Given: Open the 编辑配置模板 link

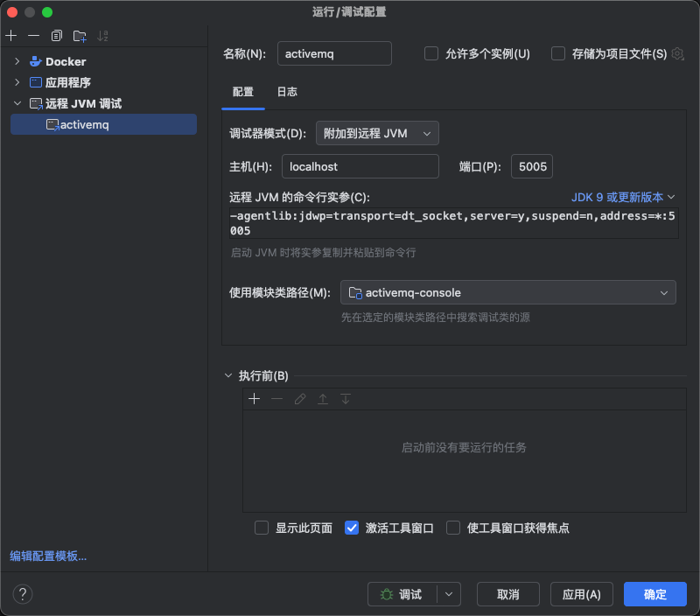Looking at the screenshot, I should tap(48, 556).
